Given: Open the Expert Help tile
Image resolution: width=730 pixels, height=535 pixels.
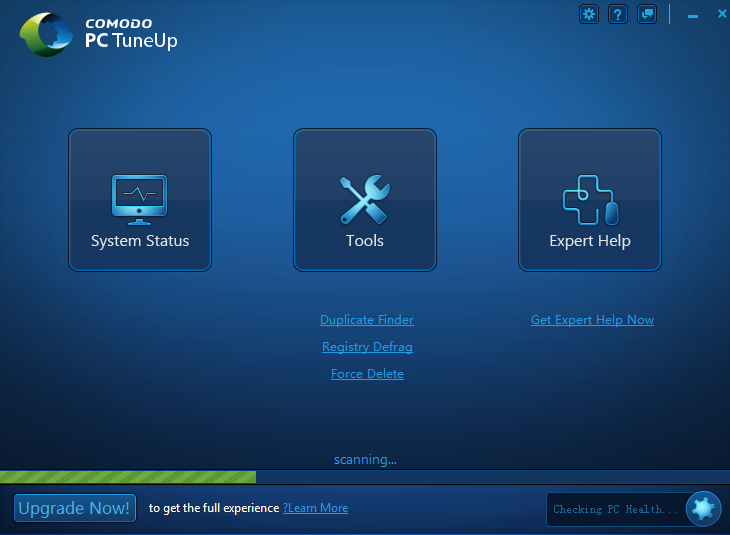Looking at the screenshot, I should [x=590, y=200].
